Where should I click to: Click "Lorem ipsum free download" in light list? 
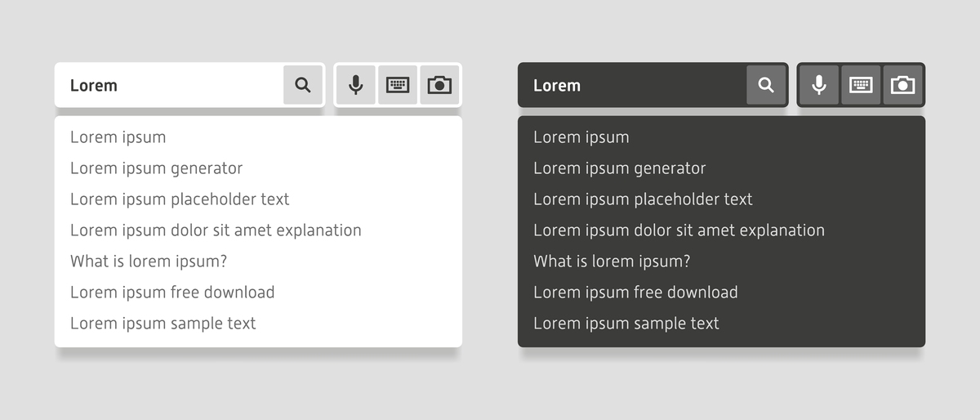[x=172, y=293]
